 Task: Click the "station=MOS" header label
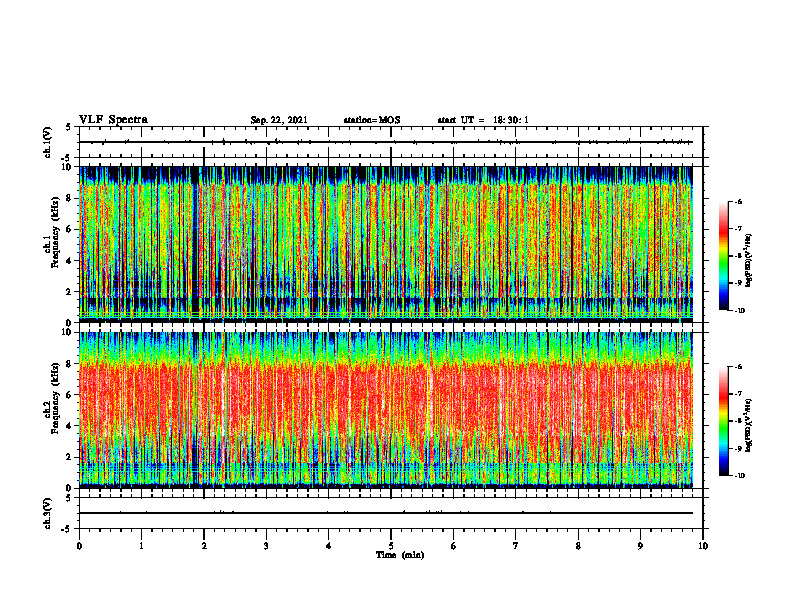click(372, 120)
